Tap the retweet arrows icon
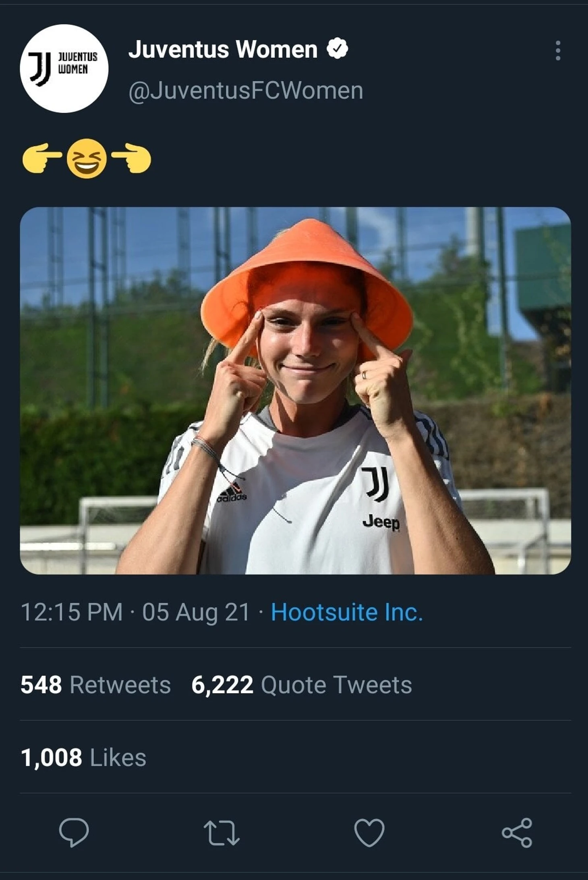 tap(222, 832)
